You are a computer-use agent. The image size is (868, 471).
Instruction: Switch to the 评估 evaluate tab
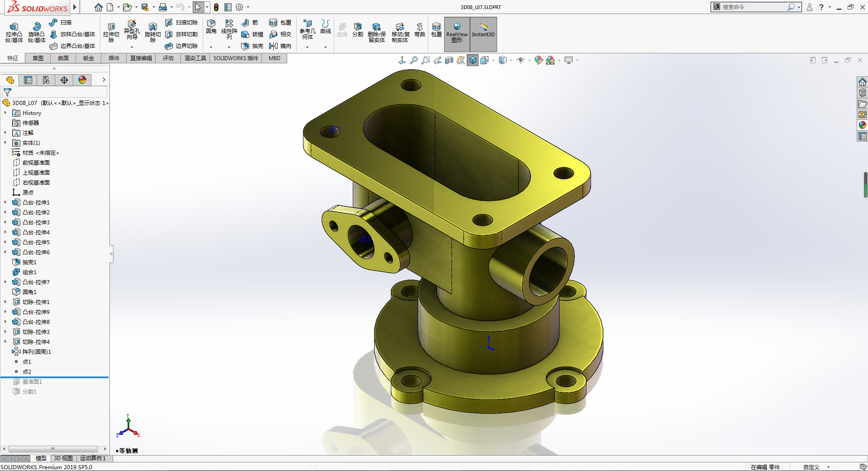pyautogui.click(x=168, y=58)
